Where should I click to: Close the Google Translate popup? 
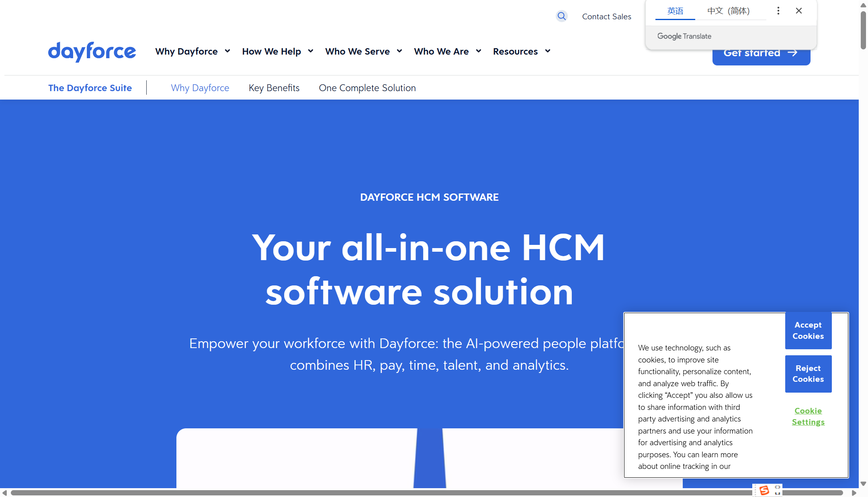[798, 11]
